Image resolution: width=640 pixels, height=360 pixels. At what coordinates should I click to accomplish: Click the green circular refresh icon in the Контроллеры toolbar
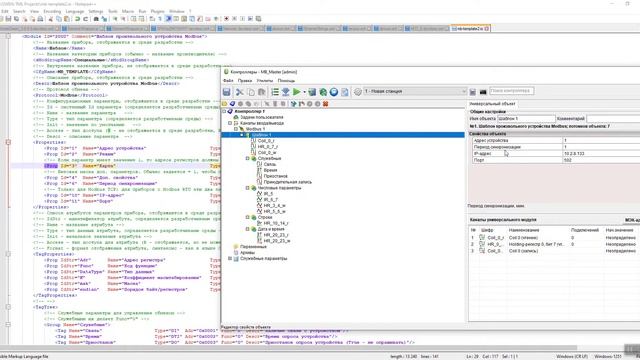coord(323,92)
